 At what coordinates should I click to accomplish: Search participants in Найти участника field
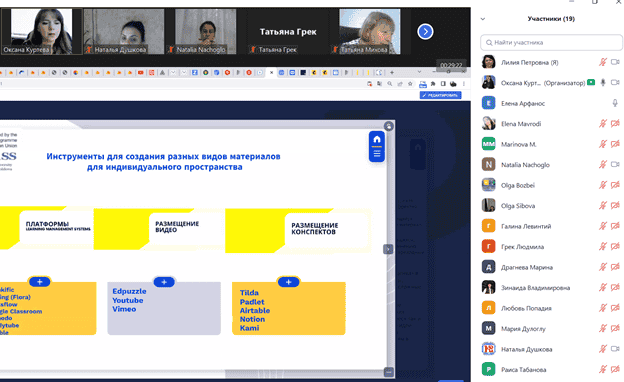coord(551,42)
